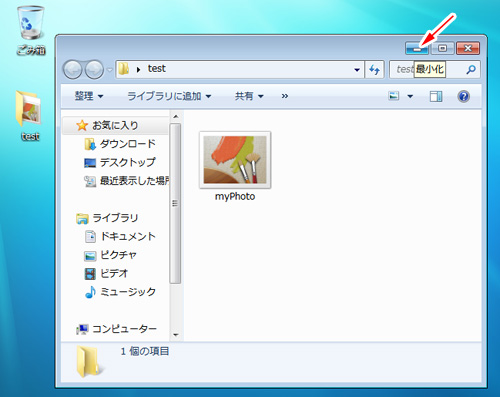Select お気に入り in the navigation pane

(x=116, y=125)
